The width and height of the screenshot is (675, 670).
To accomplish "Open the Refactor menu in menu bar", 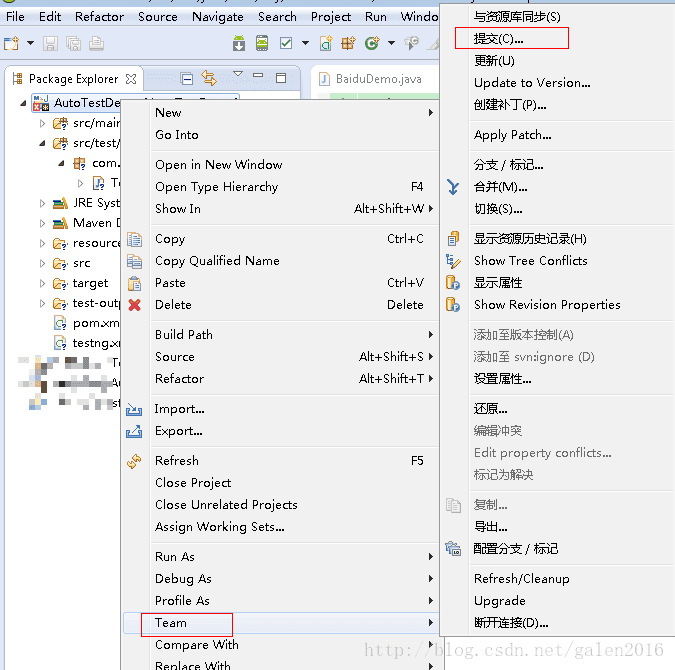I will [99, 17].
